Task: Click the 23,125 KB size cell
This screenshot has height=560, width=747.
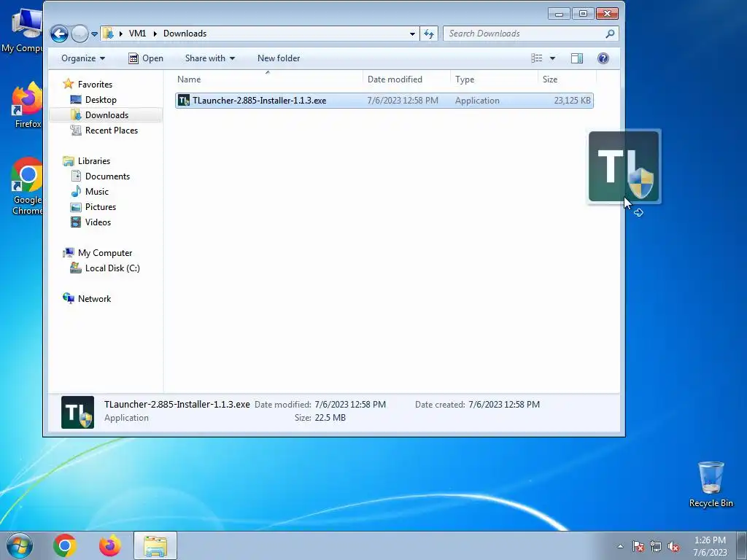Action: point(572,101)
